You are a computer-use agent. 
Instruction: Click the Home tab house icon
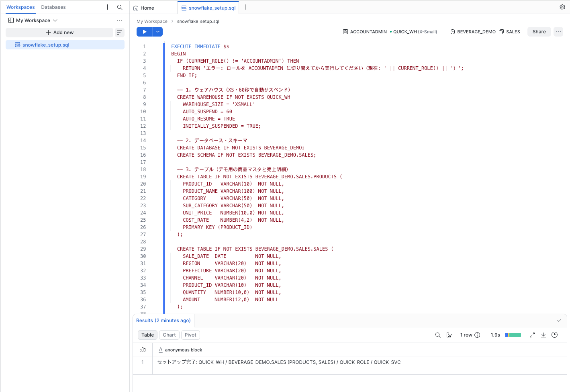(136, 8)
